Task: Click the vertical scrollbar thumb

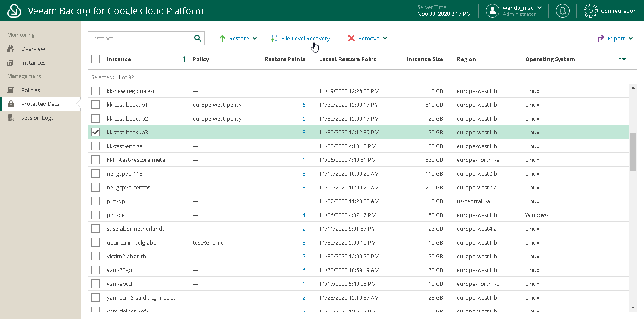Action: point(633,152)
